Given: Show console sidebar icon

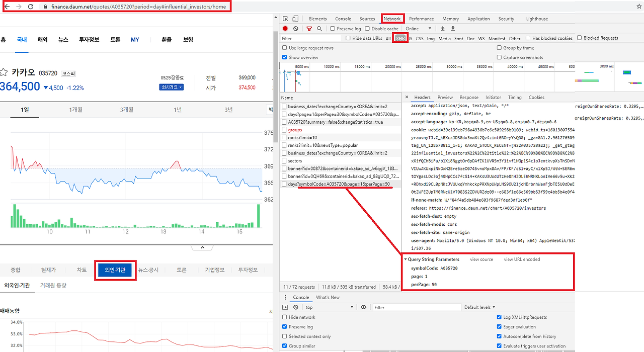Looking at the screenshot, I should point(285,307).
